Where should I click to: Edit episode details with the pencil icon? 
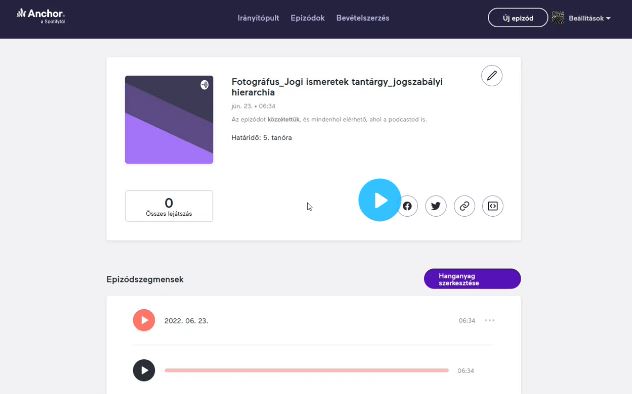coord(492,75)
